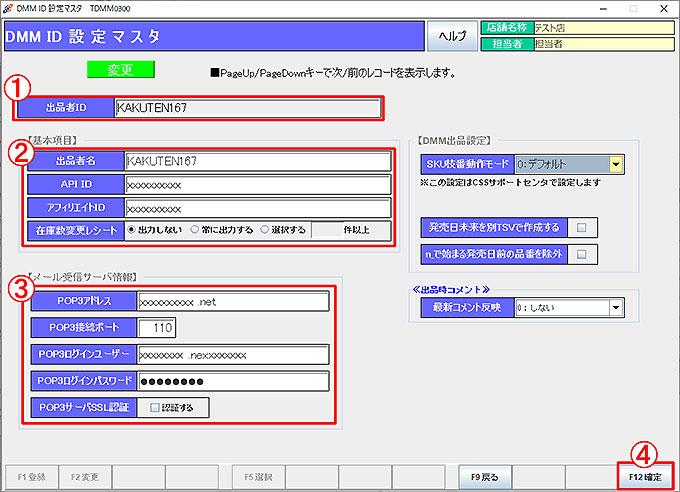Click the 在庫数変更レシート label

click(76, 230)
